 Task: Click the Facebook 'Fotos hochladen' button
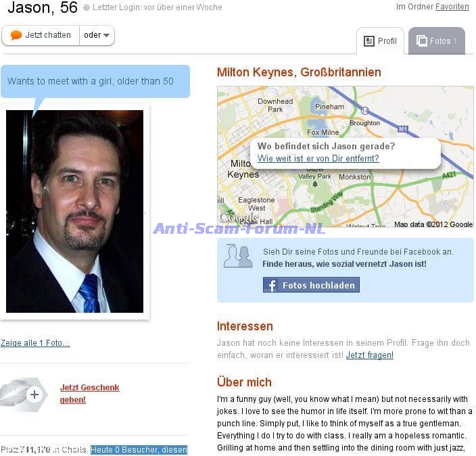coord(311,285)
